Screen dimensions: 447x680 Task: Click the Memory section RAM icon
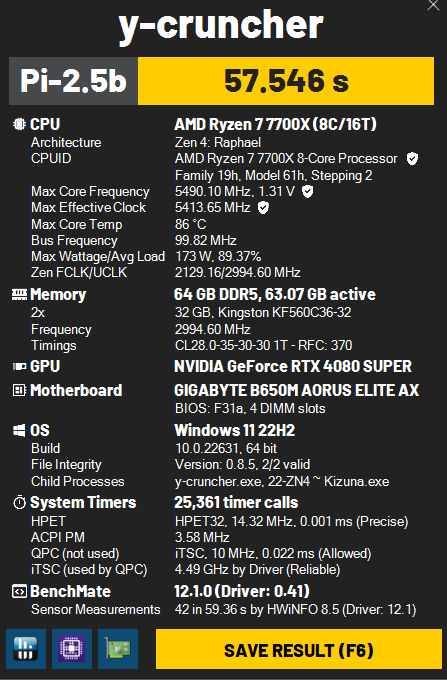tap(19, 295)
